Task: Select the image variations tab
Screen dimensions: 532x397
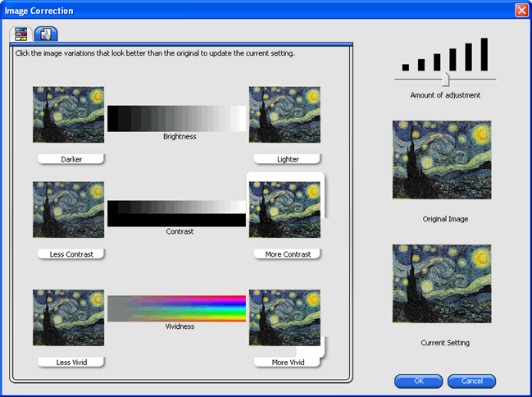Action: 46,34
